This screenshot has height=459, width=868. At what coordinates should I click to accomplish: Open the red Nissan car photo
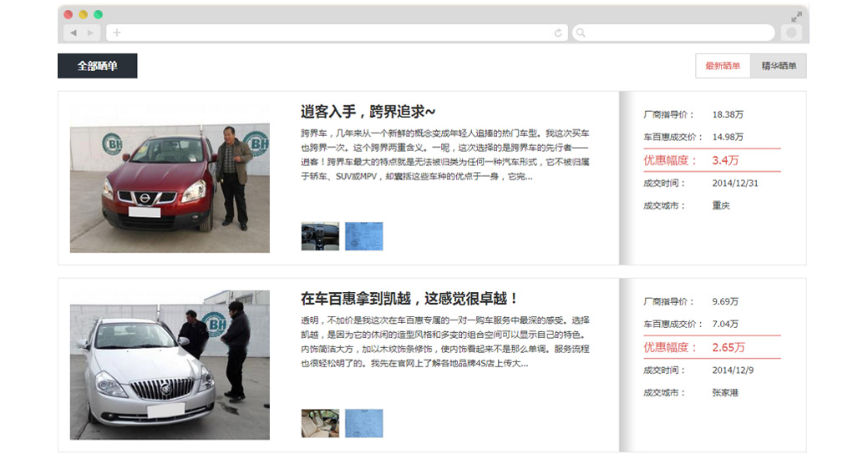(170, 179)
